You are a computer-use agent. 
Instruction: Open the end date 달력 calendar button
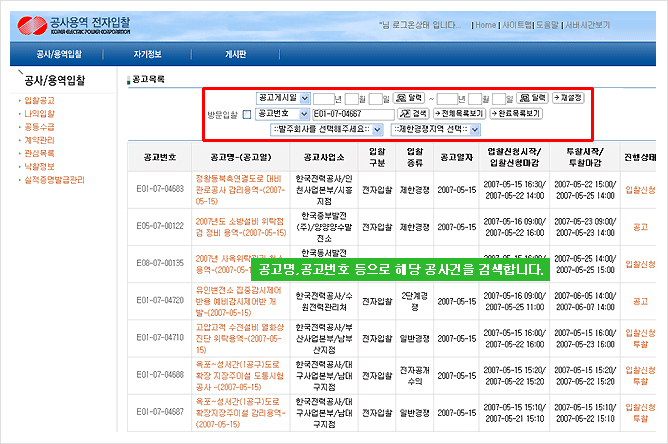click(x=532, y=98)
